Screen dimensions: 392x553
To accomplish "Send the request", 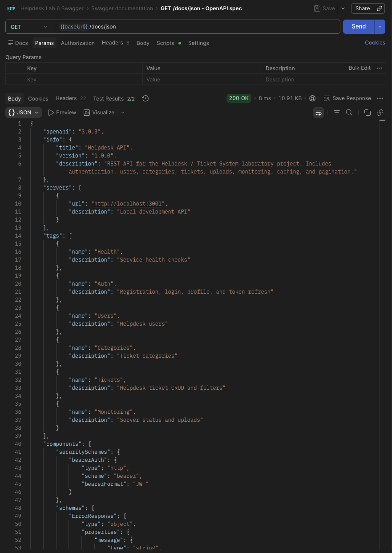I will click(359, 26).
